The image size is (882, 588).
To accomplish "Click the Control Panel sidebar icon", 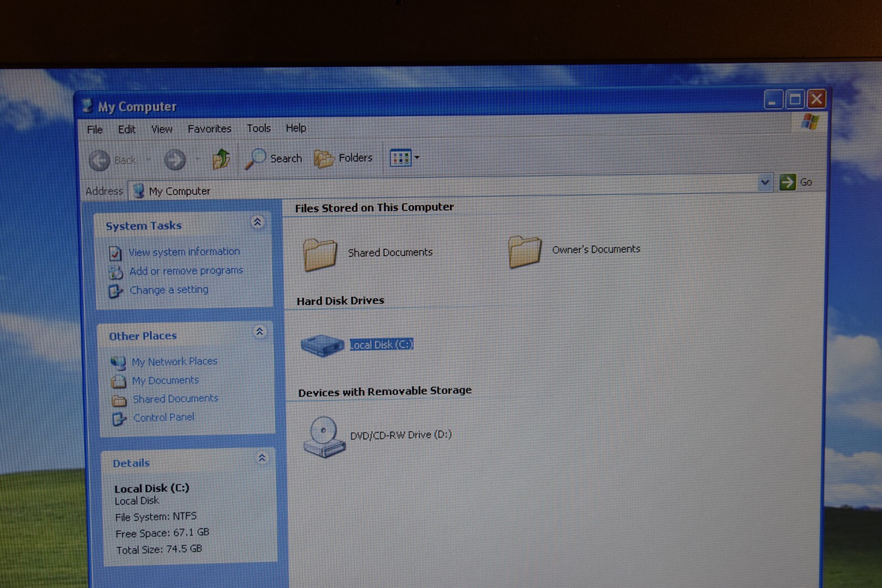I will tap(119, 419).
